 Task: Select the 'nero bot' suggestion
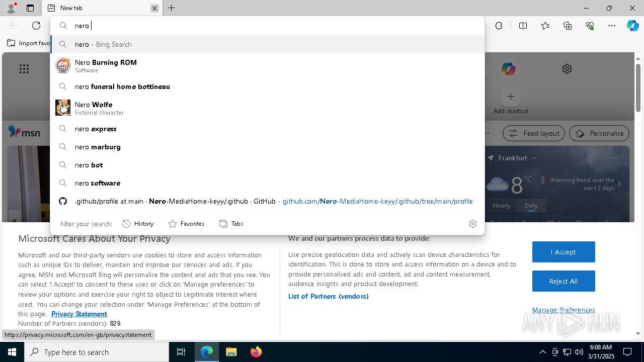267,165
